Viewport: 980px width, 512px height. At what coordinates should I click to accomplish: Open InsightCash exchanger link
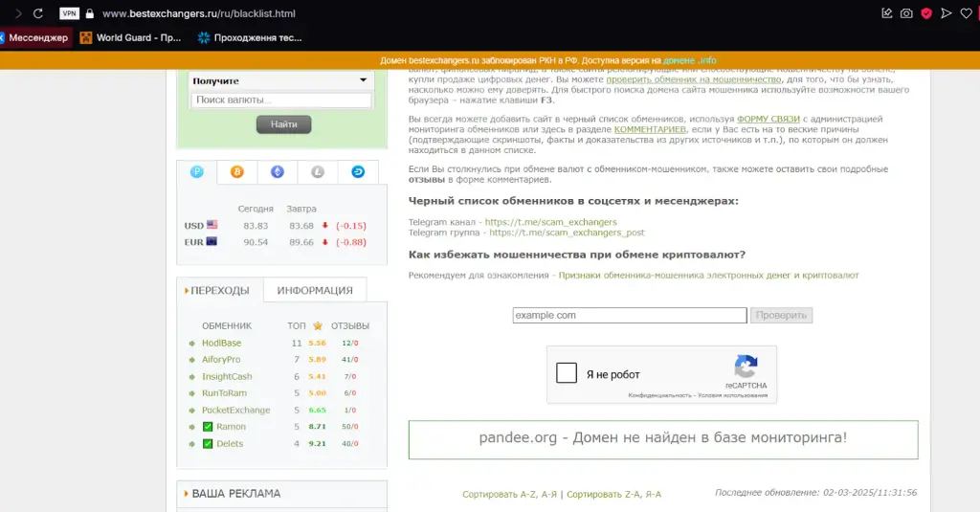point(227,376)
